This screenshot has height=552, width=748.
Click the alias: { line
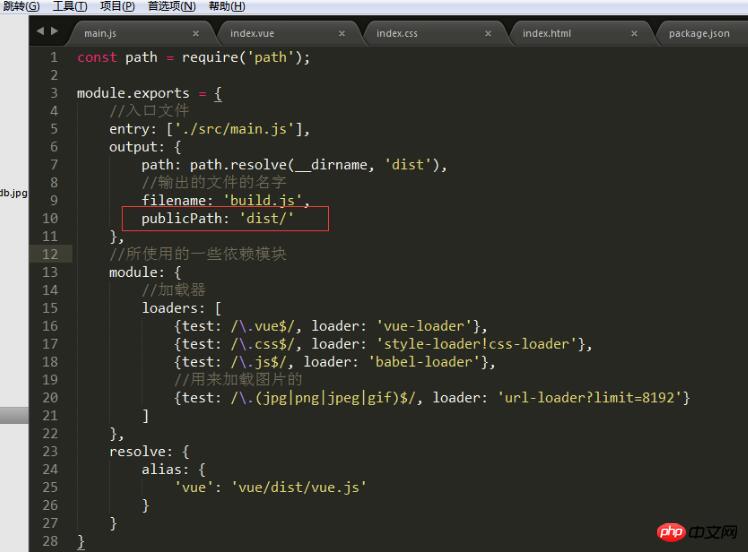(x=173, y=469)
